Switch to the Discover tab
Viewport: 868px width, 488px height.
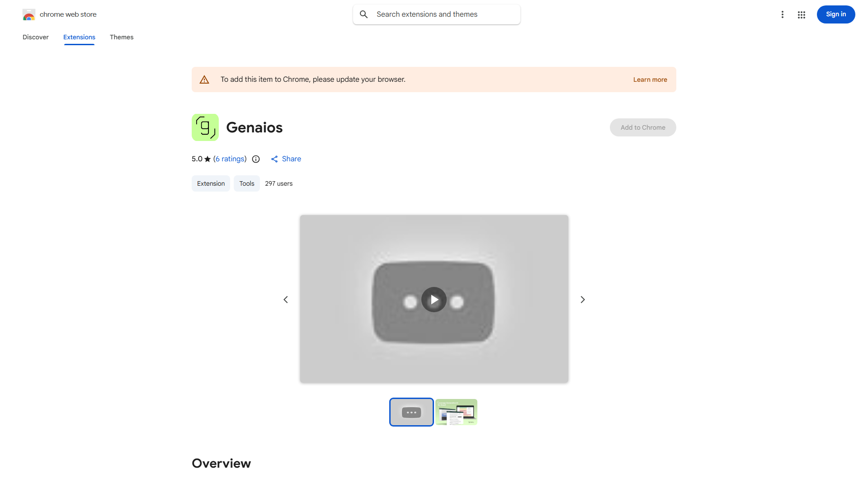pos(36,37)
